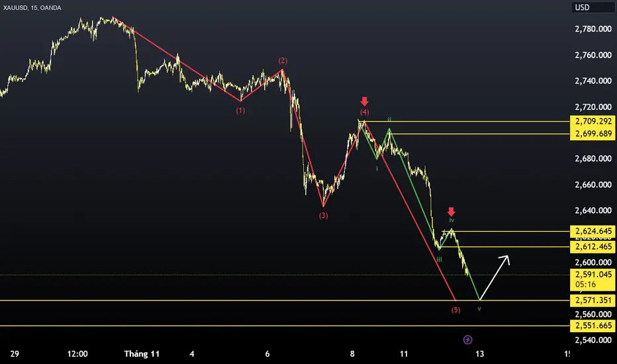Click the 12:00 time axis label
Image resolution: width=617 pixels, height=364 pixels.
pos(77,354)
